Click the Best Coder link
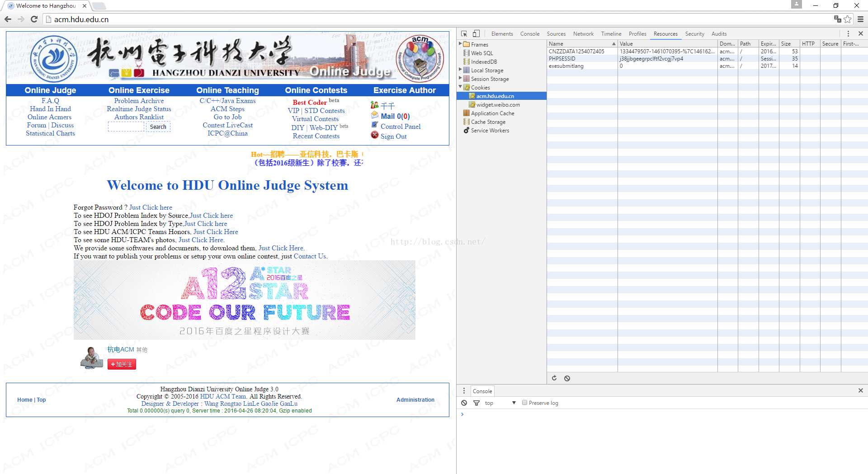The height and width of the screenshot is (474, 868). [310, 103]
